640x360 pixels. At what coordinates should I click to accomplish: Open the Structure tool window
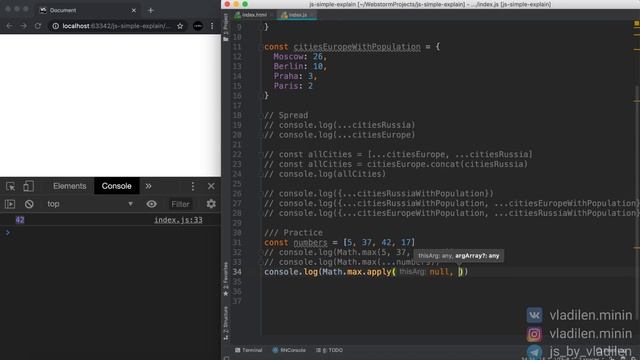(226, 323)
